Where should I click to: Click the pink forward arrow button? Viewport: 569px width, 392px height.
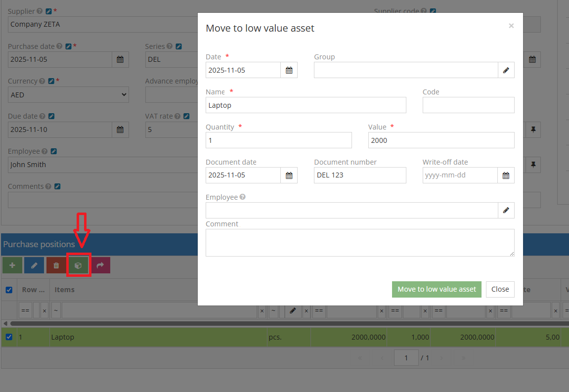tap(100, 265)
